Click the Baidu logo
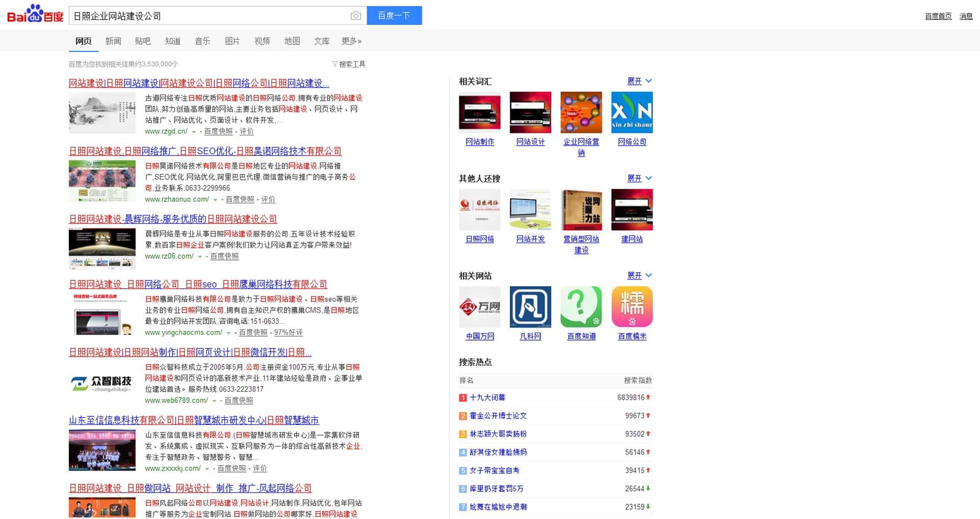The height and width of the screenshot is (519, 980). coord(35,14)
